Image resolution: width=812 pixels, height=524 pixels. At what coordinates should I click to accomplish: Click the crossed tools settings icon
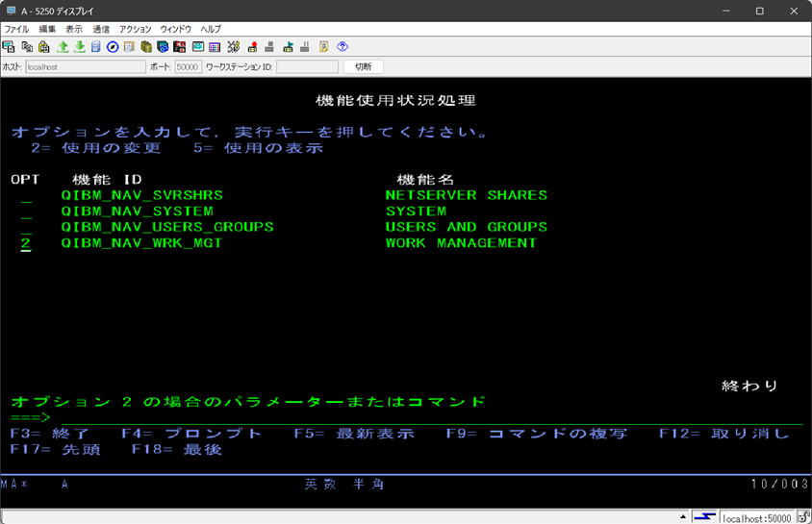(233, 46)
